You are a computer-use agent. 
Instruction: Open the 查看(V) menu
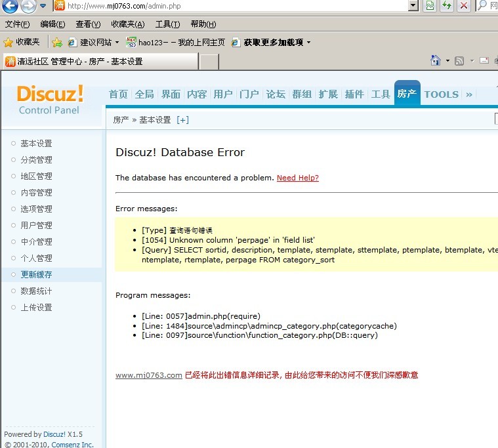point(88,24)
